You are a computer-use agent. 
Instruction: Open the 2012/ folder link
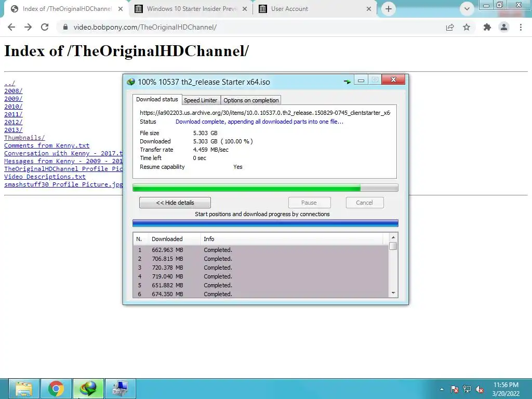tap(13, 122)
